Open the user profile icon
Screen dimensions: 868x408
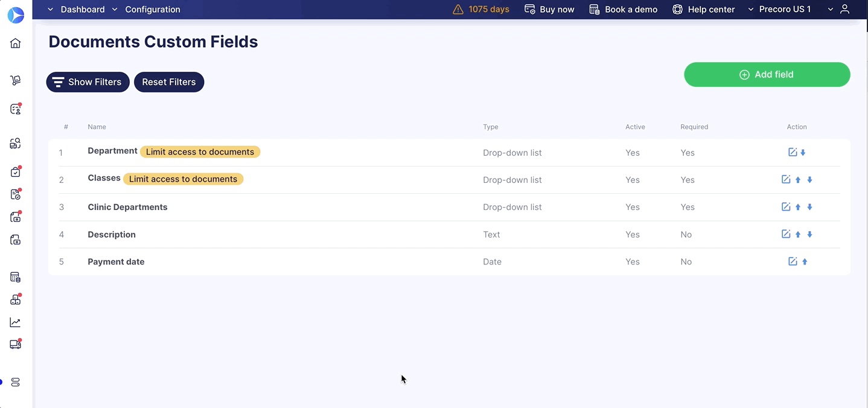(x=845, y=10)
